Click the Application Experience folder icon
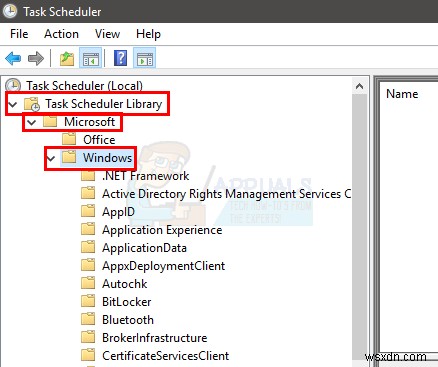 pyautogui.click(x=88, y=230)
